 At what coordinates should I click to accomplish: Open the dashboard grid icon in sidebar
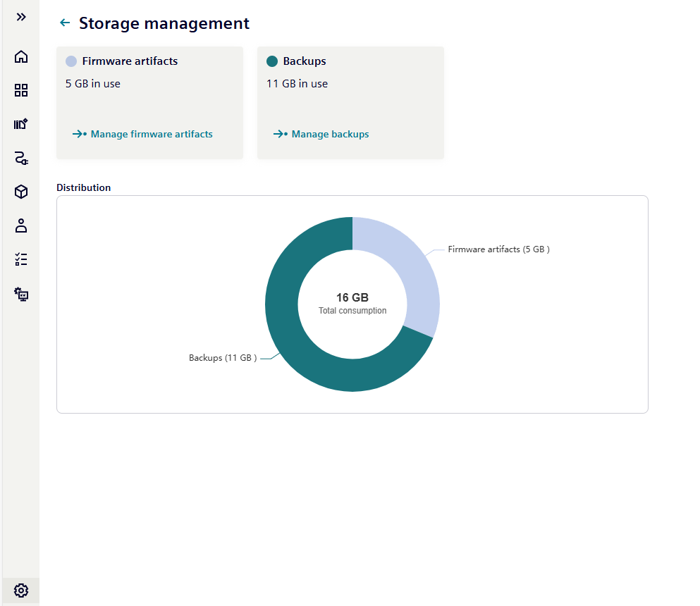(x=21, y=90)
